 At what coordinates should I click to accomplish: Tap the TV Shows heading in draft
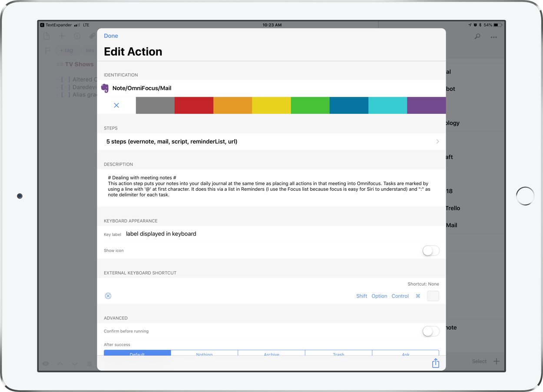coord(79,64)
